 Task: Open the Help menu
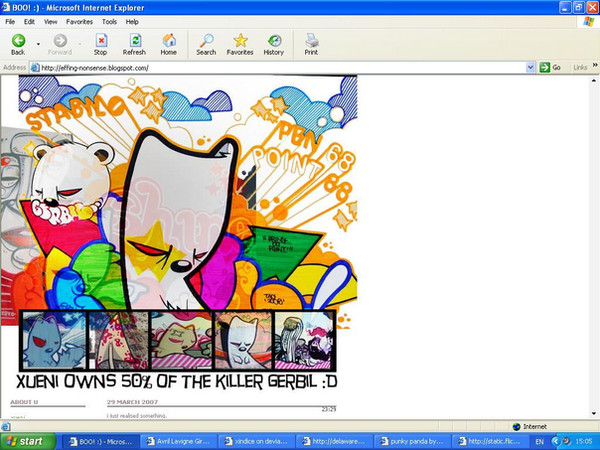point(132,22)
